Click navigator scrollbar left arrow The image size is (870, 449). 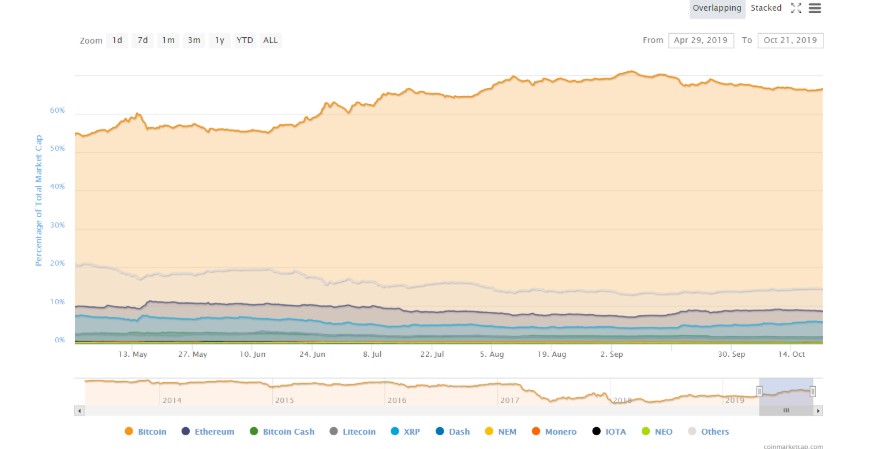click(x=79, y=411)
